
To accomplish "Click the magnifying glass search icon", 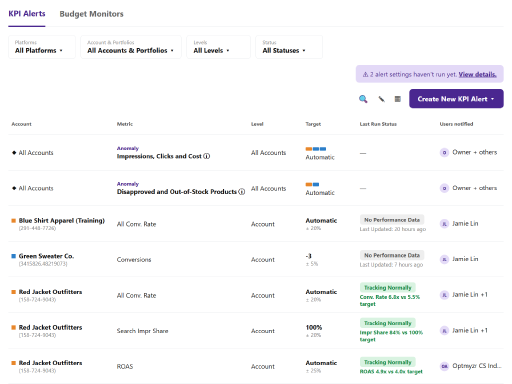I will coord(363,99).
